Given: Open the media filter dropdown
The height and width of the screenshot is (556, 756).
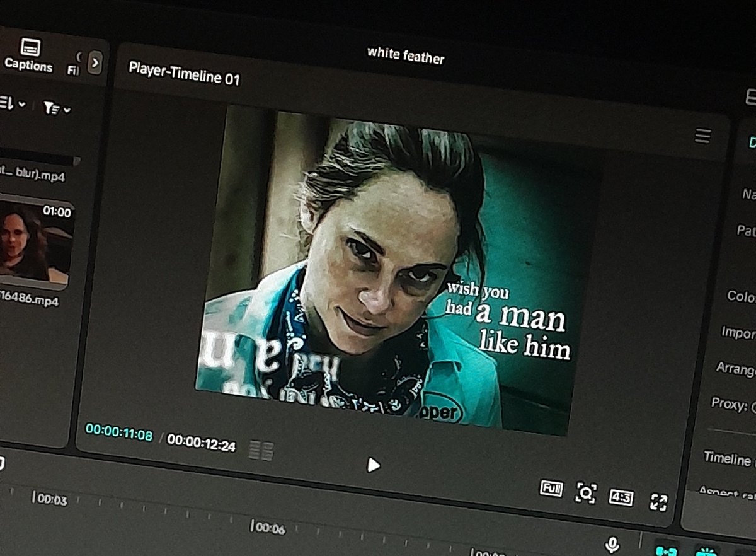Looking at the screenshot, I should click(x=57, y=108).
